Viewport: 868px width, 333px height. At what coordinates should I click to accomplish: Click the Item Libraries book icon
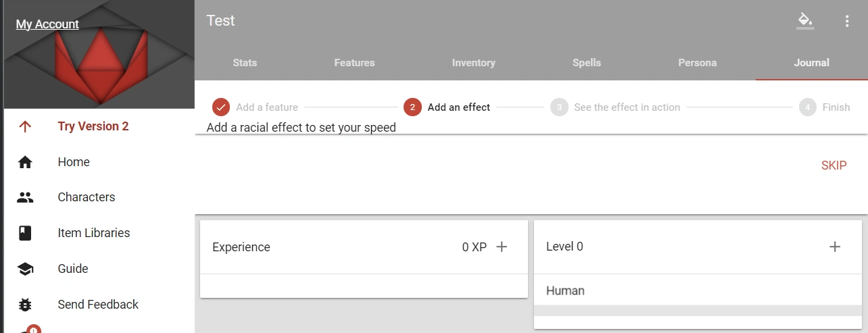point(25,233)
